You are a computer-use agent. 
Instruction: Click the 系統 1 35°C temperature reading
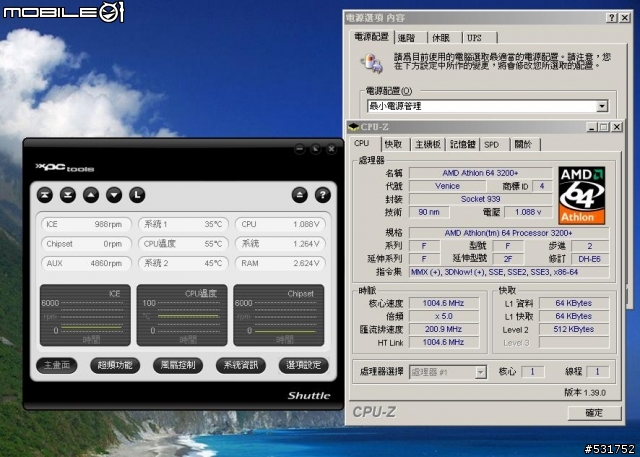pos(183,224)
